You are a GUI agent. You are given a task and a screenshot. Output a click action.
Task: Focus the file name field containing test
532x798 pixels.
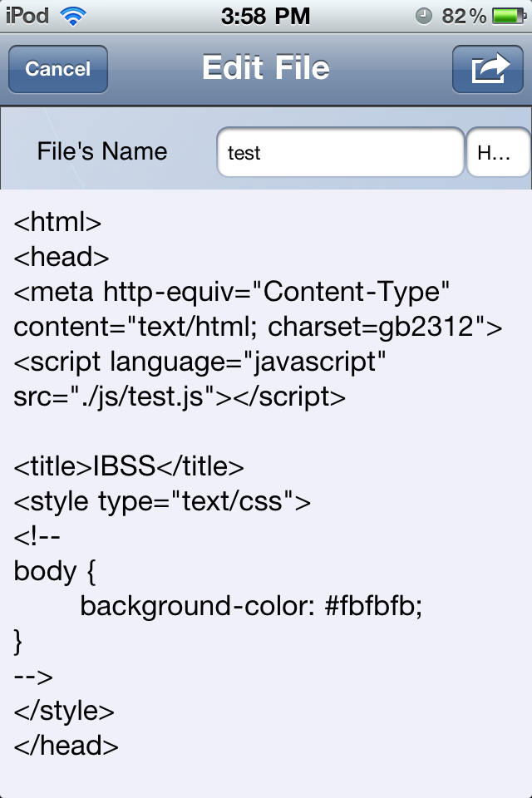341,152
